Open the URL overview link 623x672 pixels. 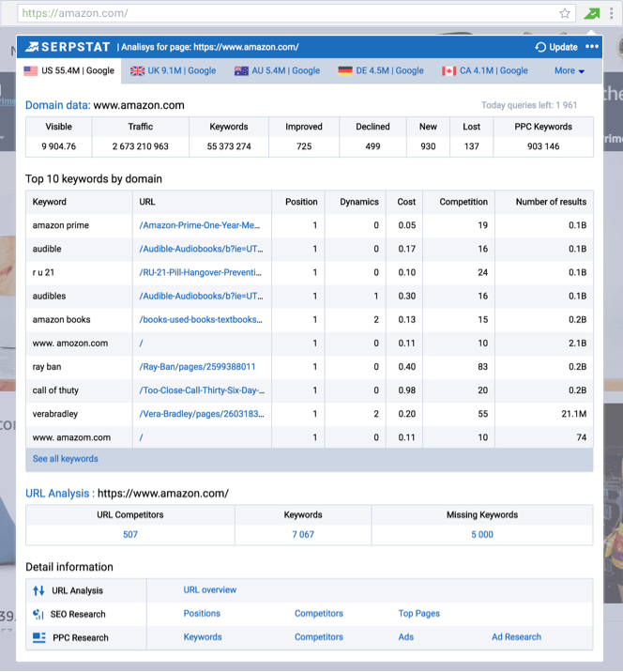pyautogui.click(x=209, y=590)
